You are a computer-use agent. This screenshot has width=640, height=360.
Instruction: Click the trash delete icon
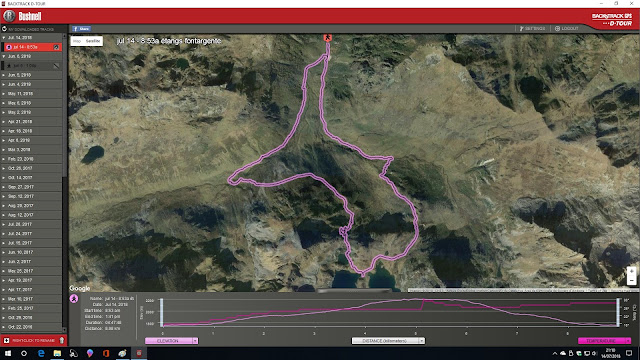tap(62, 340)
